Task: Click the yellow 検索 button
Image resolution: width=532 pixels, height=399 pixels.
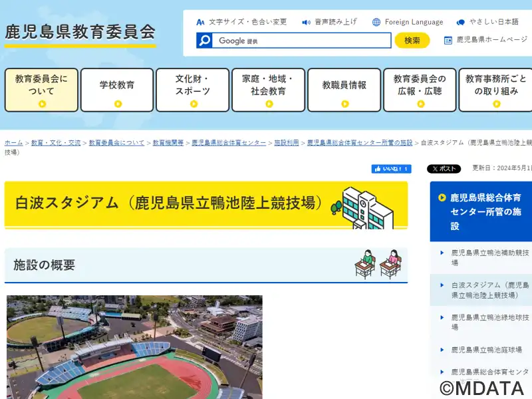Action: (412, 41)
